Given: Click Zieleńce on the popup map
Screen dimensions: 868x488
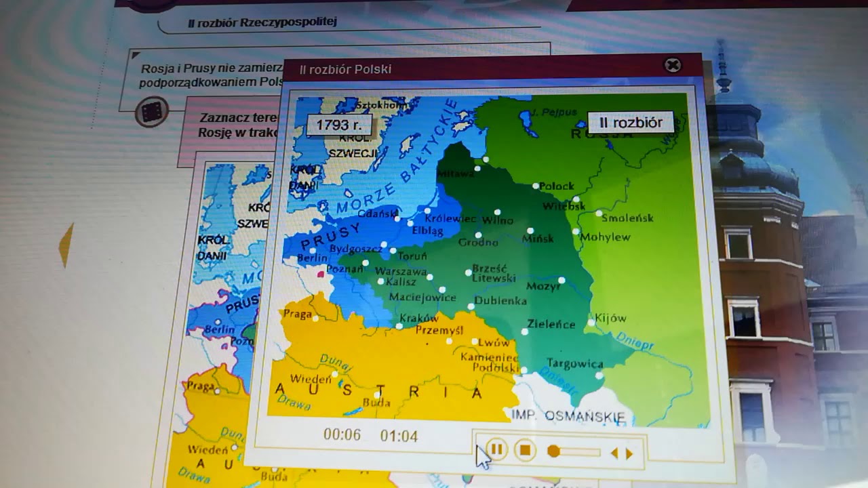Looking at the screenshot, I should 551,324.
